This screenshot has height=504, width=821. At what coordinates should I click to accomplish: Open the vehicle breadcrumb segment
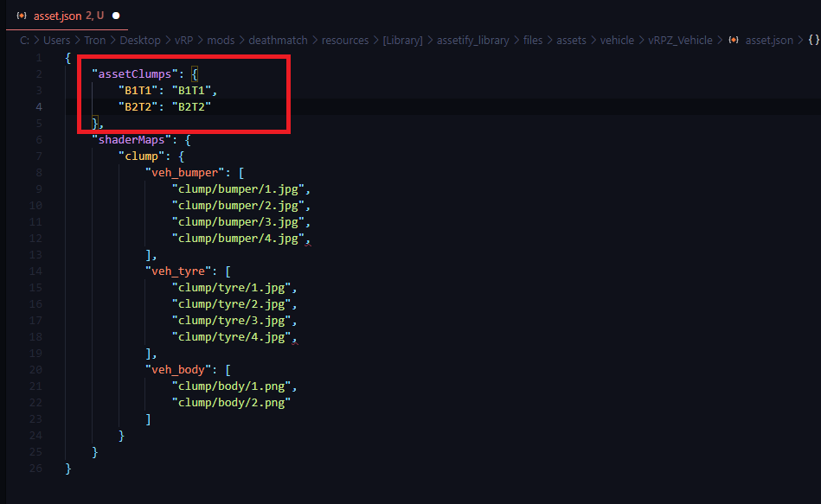coord(617,41)
